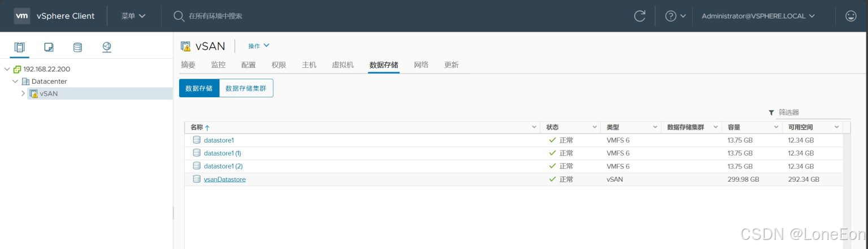The width and height of the screenshot is (868, 249).
Task: Switch to the 权限 tab
Action: [x=279, y=65]
